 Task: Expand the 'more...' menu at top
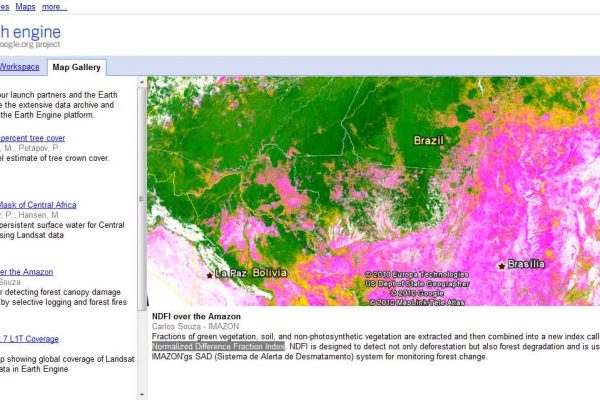click(x=55, y=6)
